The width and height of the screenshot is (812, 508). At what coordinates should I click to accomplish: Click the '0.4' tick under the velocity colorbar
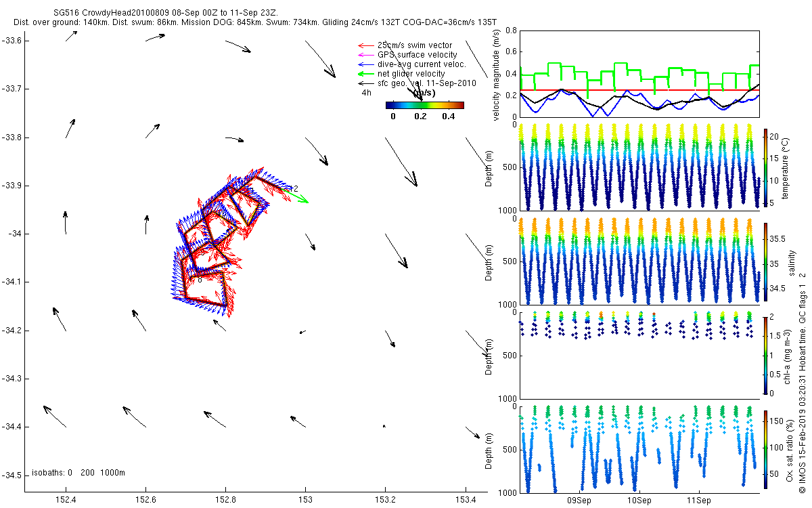coord(448,116)
